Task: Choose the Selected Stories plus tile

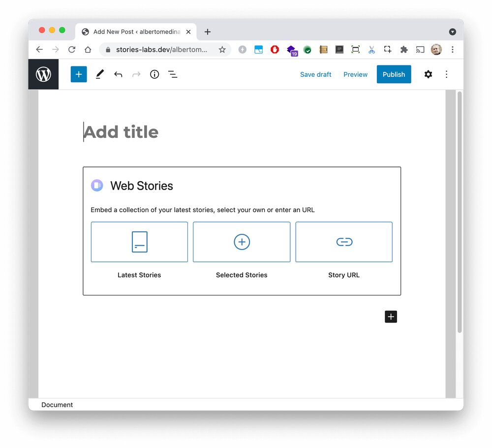Action: point(242,242)
